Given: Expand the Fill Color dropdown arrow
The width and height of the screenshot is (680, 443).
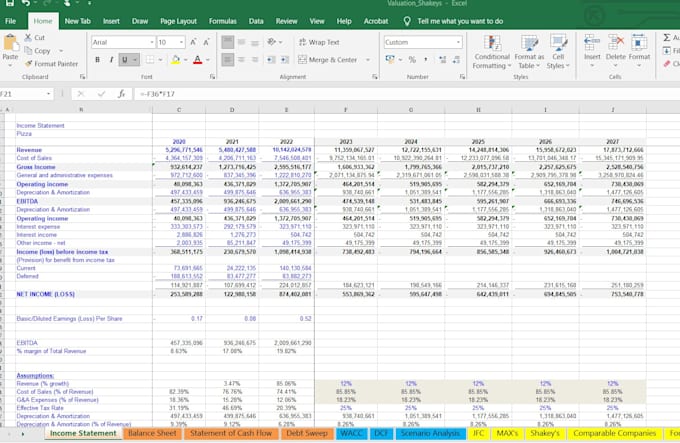Looking at the screenshot, I should (186, 60).
